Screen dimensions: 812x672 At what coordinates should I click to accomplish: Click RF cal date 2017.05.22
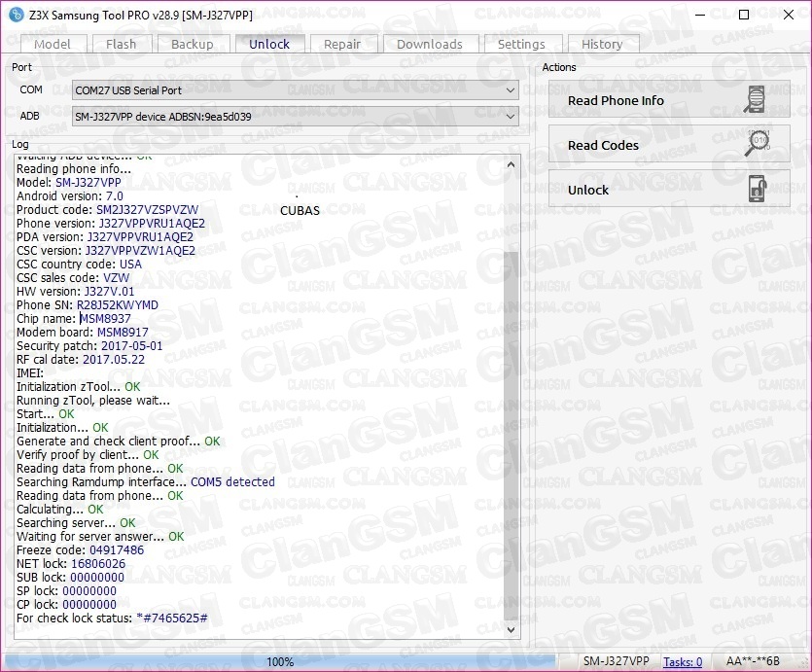click(114, 359)
